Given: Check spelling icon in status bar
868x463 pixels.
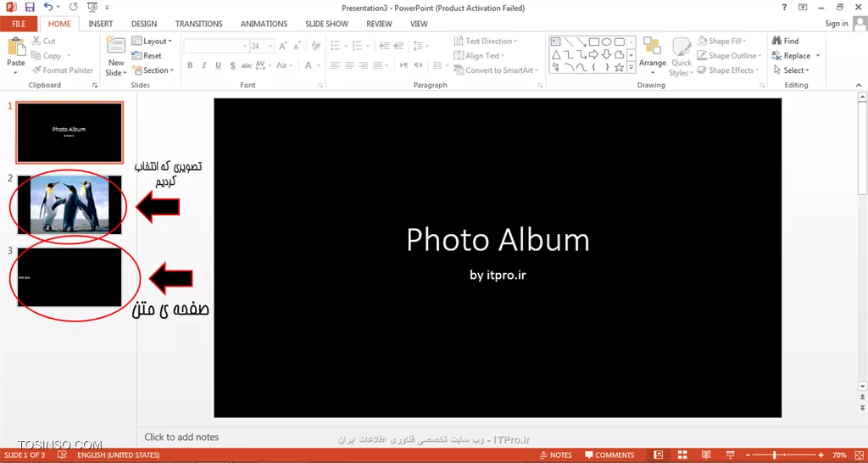Looking at the screenshot, I should pos(62,455).
